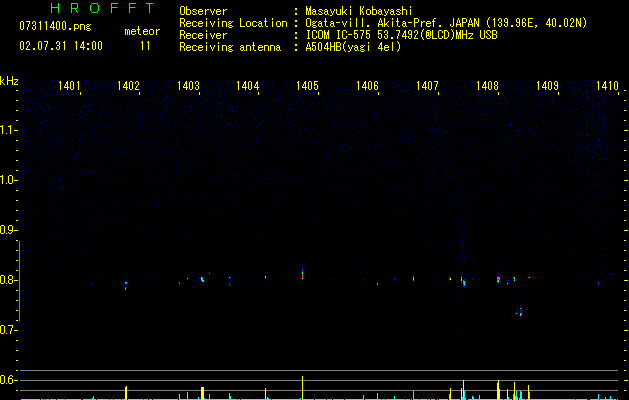Image resolution: width=629 pixels, height=400 pixels.
Task: Click the date stamp 02.07.31 14:00
Action: pyautogui.click(x=61, y=46)
